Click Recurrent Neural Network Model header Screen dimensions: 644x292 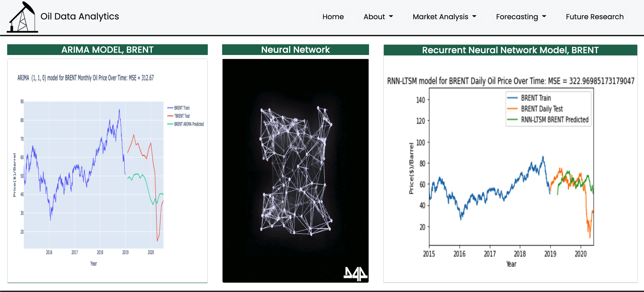click(x=510, y=50)
